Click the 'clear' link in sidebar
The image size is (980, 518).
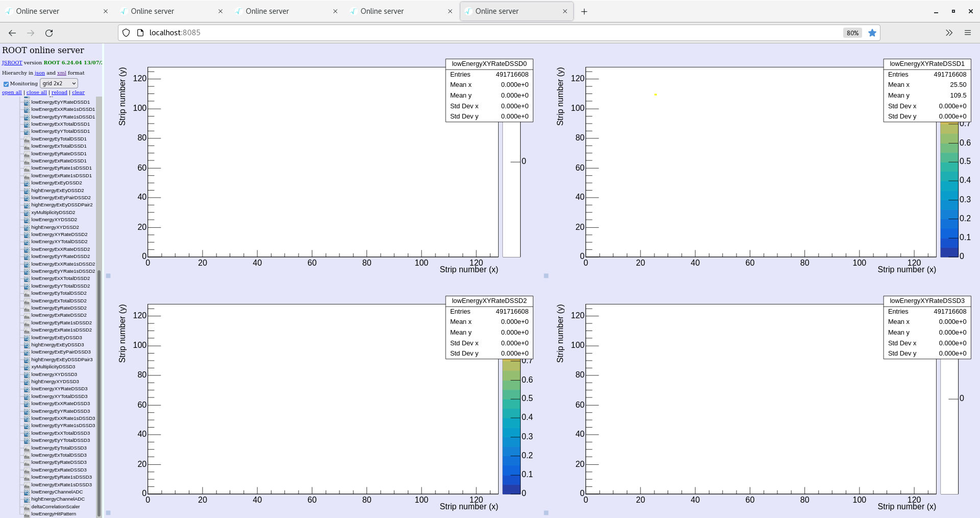tap(78, 92)
